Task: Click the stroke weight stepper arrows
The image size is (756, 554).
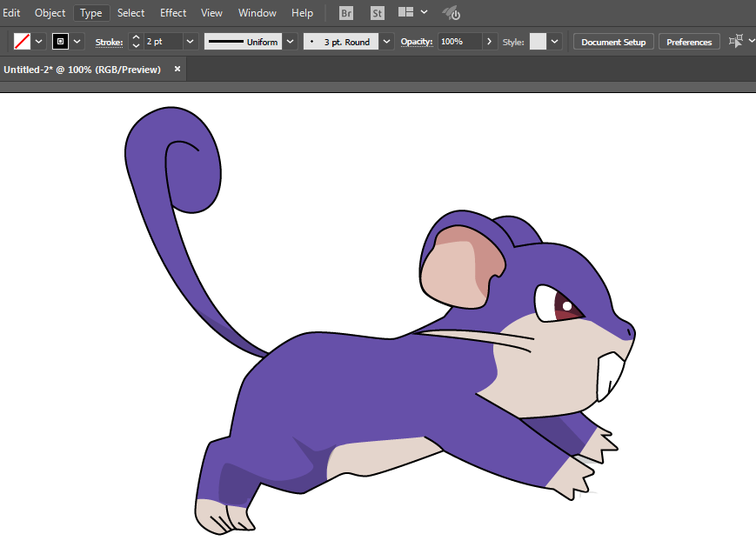Action: [x=136, y=42]
